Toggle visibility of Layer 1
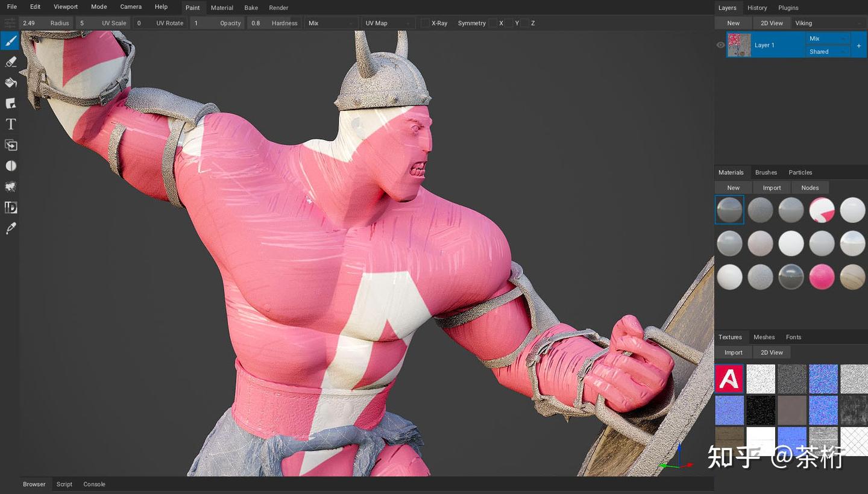 click(x=721, y=45)
